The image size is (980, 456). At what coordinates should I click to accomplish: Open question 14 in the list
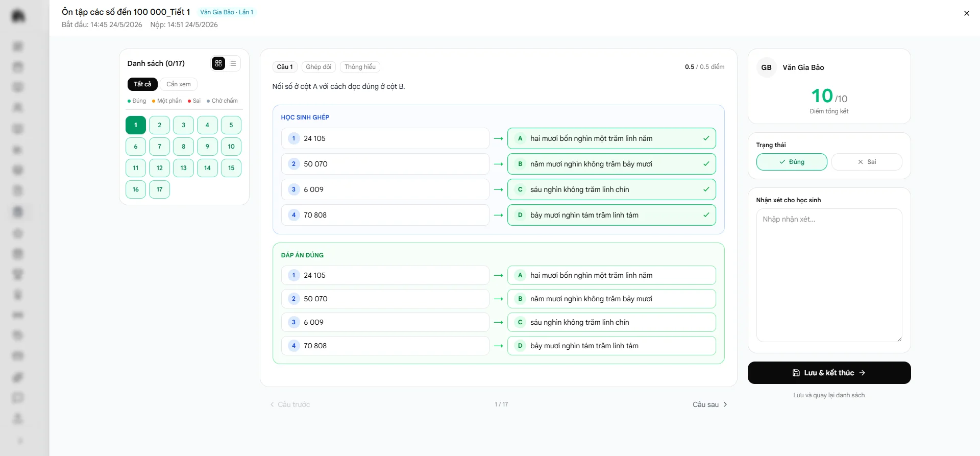[207, 168]
